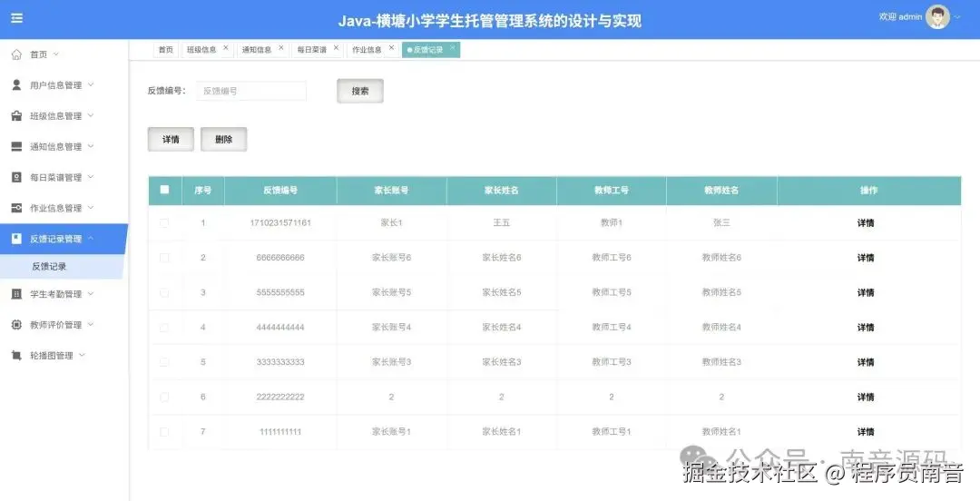Open 详情 for the 家长姓名5 row

pyautogui.click(x=866, y=293)
